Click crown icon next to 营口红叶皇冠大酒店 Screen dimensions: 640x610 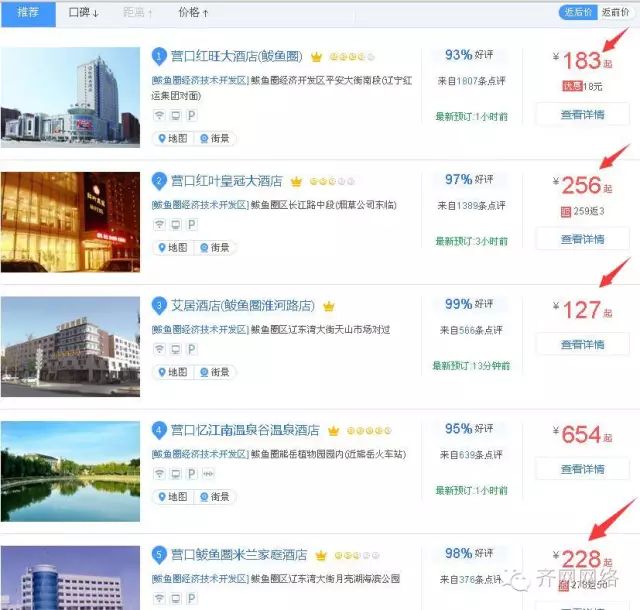[296, 181]
